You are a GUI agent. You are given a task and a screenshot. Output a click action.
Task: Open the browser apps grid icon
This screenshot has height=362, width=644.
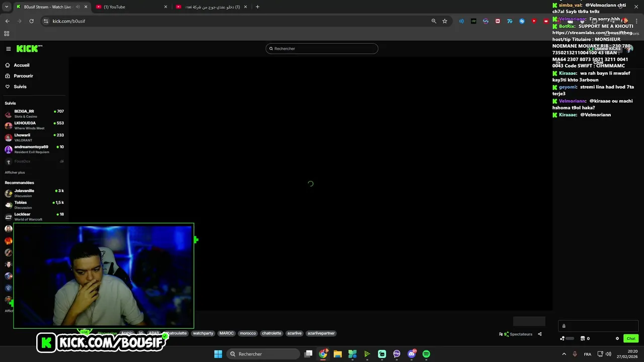tap(7, 34)
